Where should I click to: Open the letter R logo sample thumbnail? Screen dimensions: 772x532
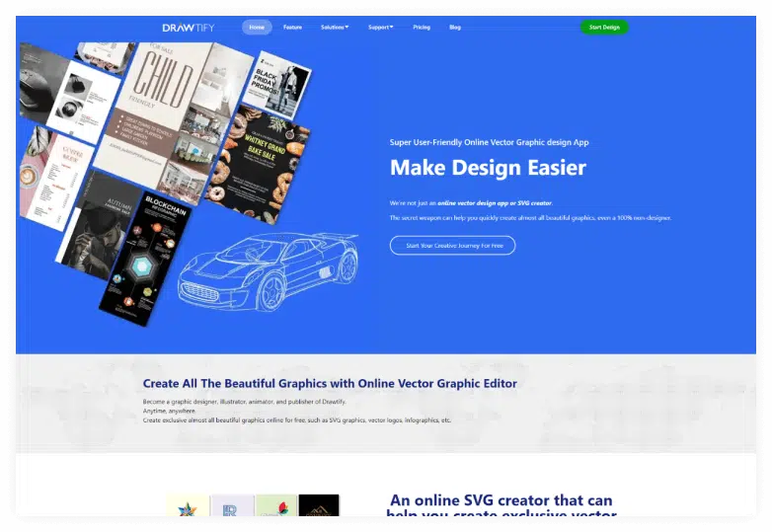pos(232,505)
